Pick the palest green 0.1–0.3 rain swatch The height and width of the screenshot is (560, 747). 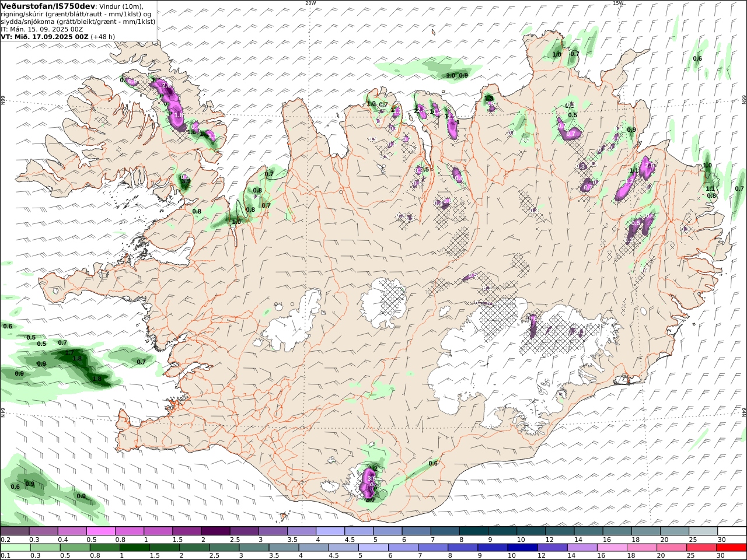pyautogui.click(x=16, y=547)
